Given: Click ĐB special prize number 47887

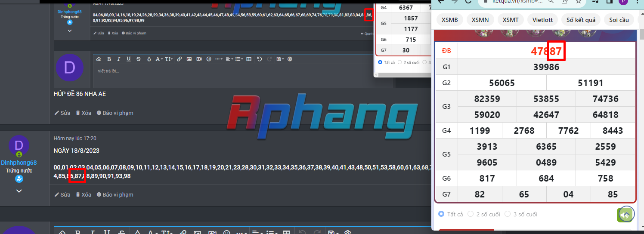Looking at the screenshot, I should [x=546, y=51].
